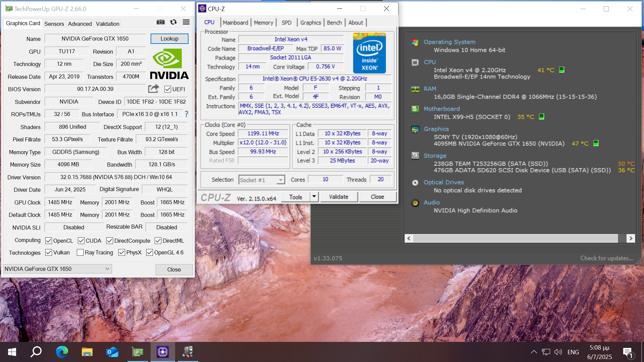
Task: Open File Explorer from taskbar
Action: coord(87,352)
